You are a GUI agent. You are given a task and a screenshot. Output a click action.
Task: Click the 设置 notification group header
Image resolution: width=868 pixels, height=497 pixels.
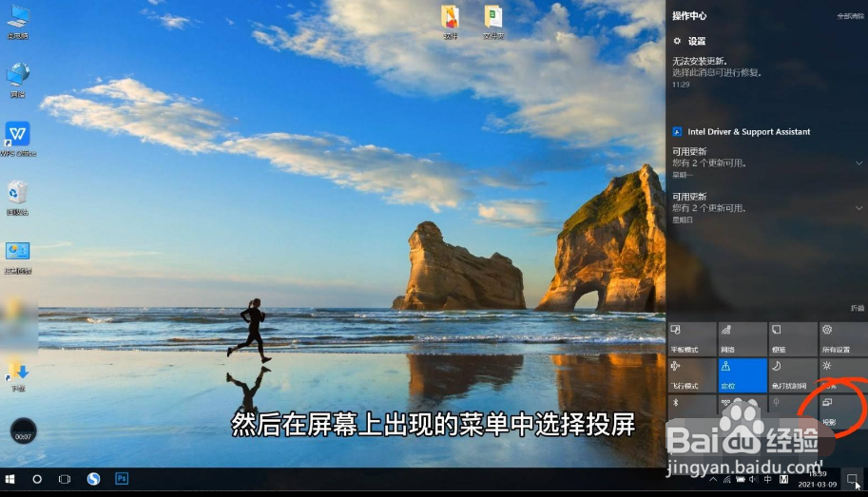click(690, 41)
